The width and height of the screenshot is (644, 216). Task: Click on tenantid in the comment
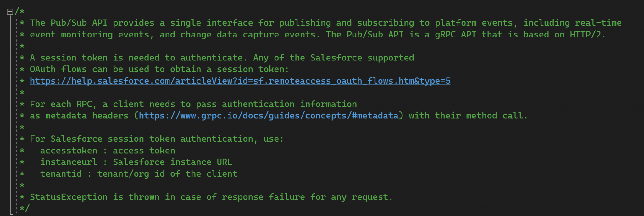[61, 174]
